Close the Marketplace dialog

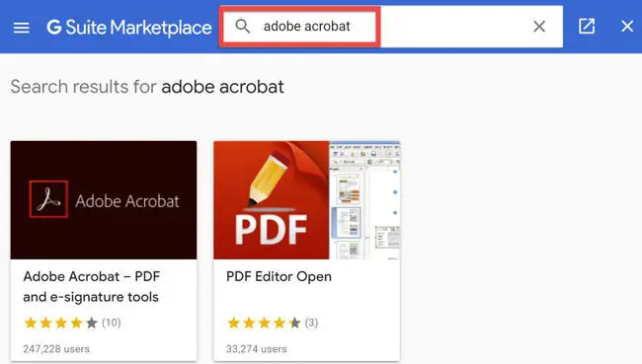627,27
